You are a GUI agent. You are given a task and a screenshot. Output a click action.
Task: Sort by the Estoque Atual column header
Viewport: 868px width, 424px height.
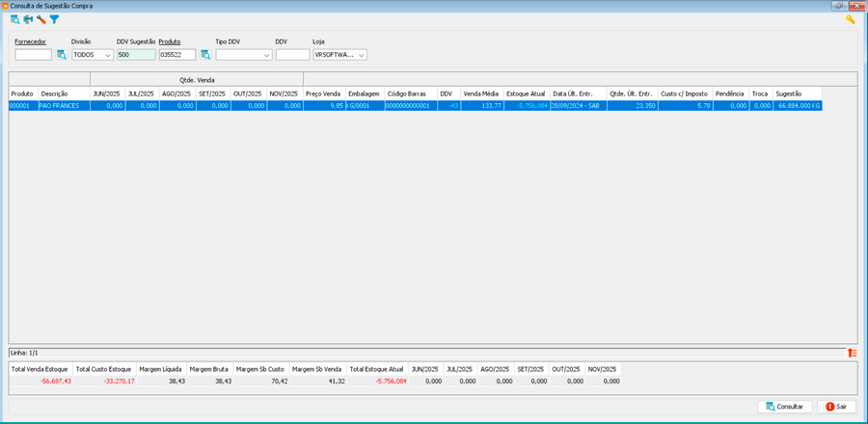(x=526, y=93)
